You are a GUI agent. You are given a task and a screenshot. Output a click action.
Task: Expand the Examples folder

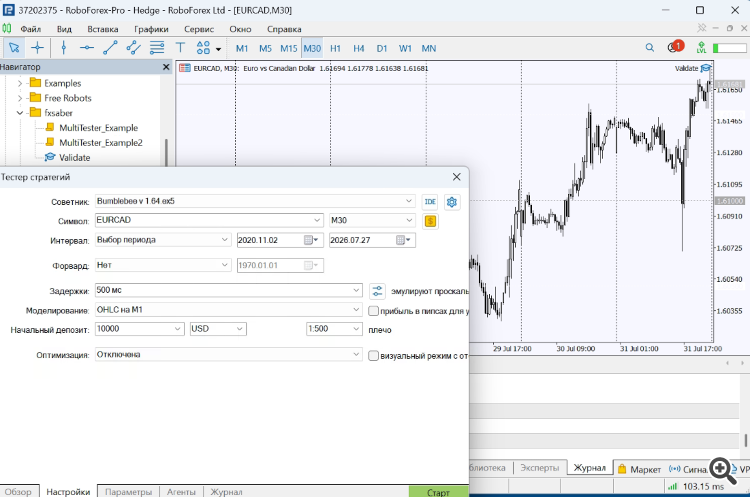[x=20, y=83]
